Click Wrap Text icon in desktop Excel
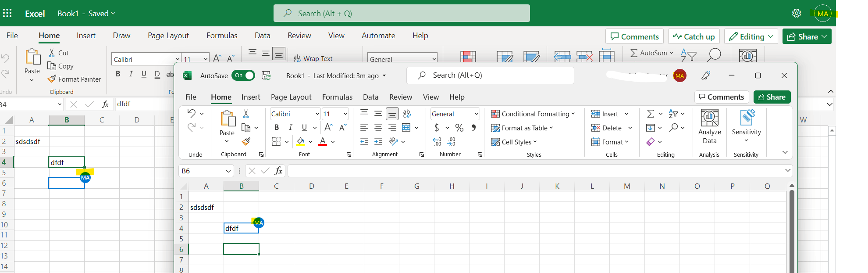Image resolution: width=868 pixels, height=273 pixels. 407,114
